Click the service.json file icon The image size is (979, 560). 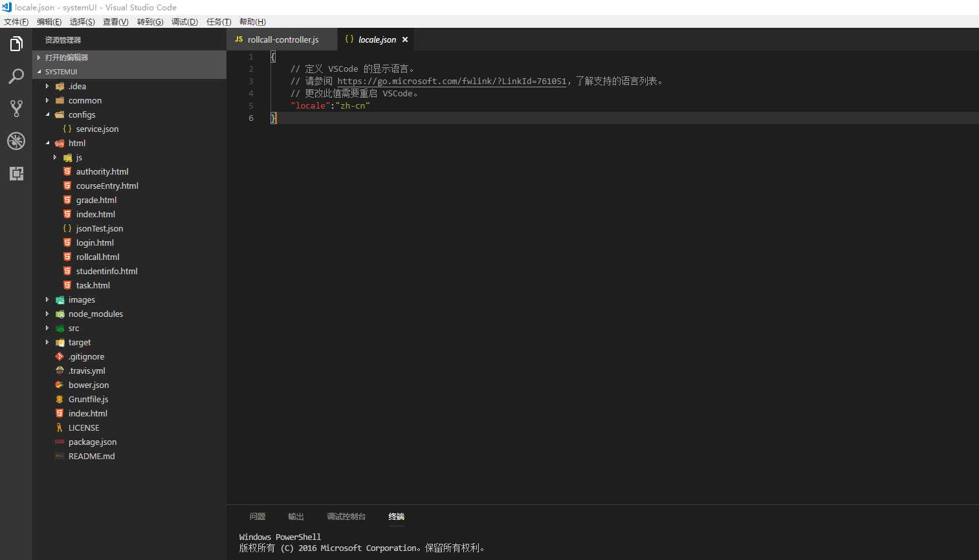coord(67,129)
